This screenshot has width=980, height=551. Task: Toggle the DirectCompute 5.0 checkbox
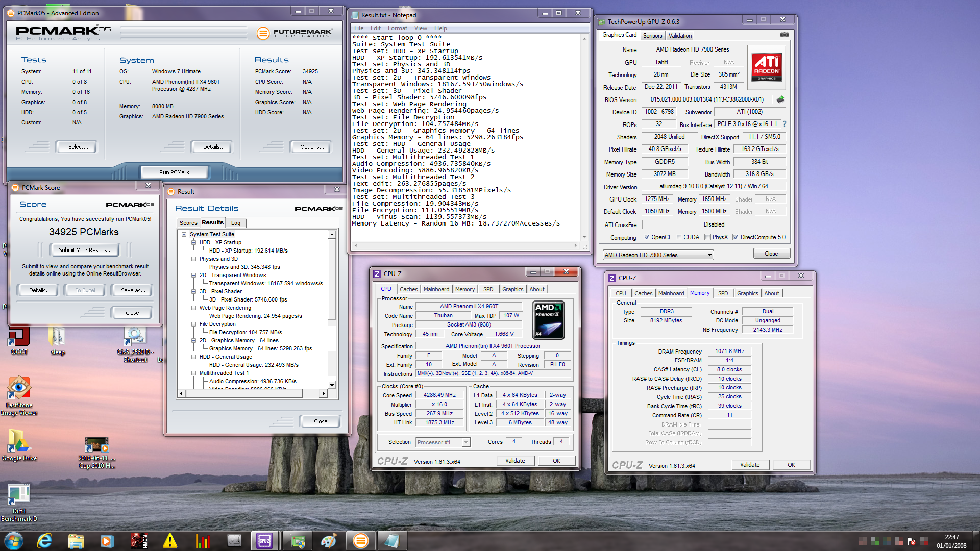pos(736,237)
